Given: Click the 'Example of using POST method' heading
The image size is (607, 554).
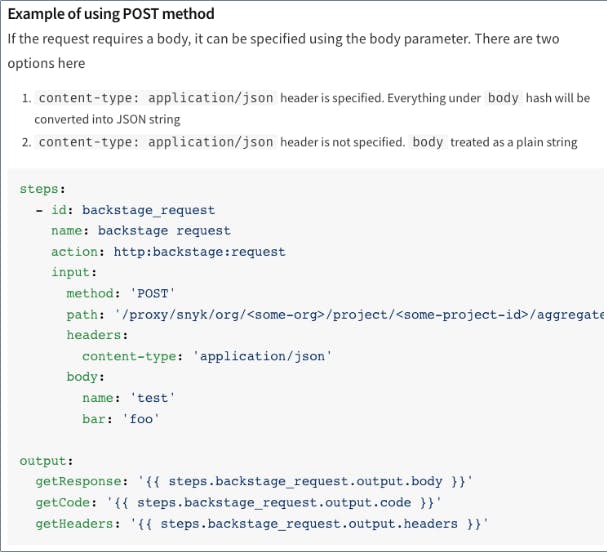Looking at the screenshot, I should 111,15.
